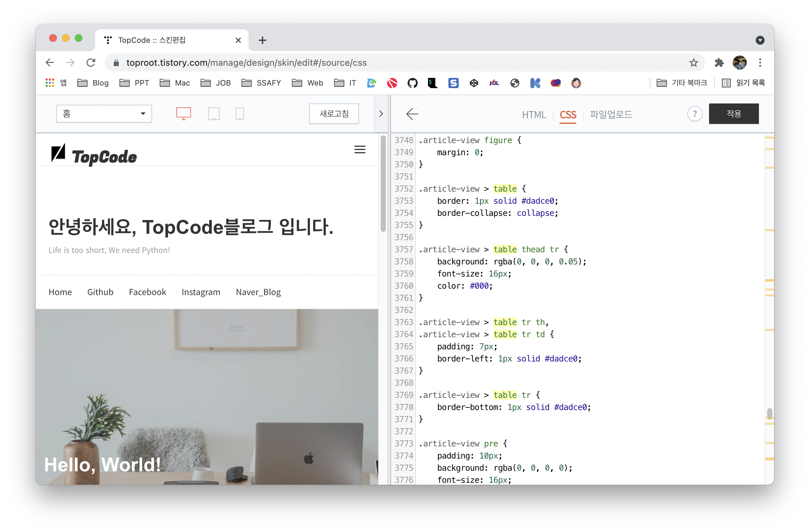Open the 홈 page selector dropdown
Screen dimensions: 810x532
coord(104,114)
